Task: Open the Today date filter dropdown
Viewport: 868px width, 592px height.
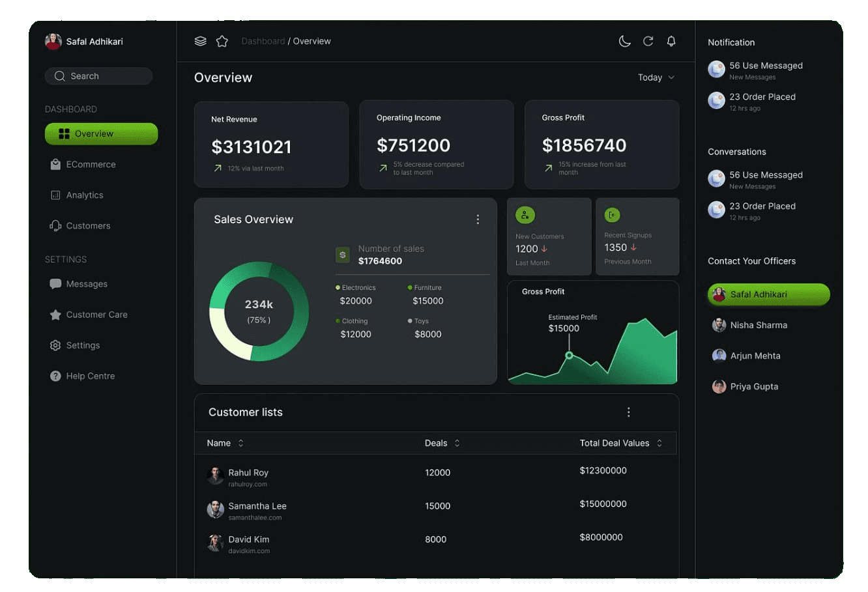Action: [656, 77]
